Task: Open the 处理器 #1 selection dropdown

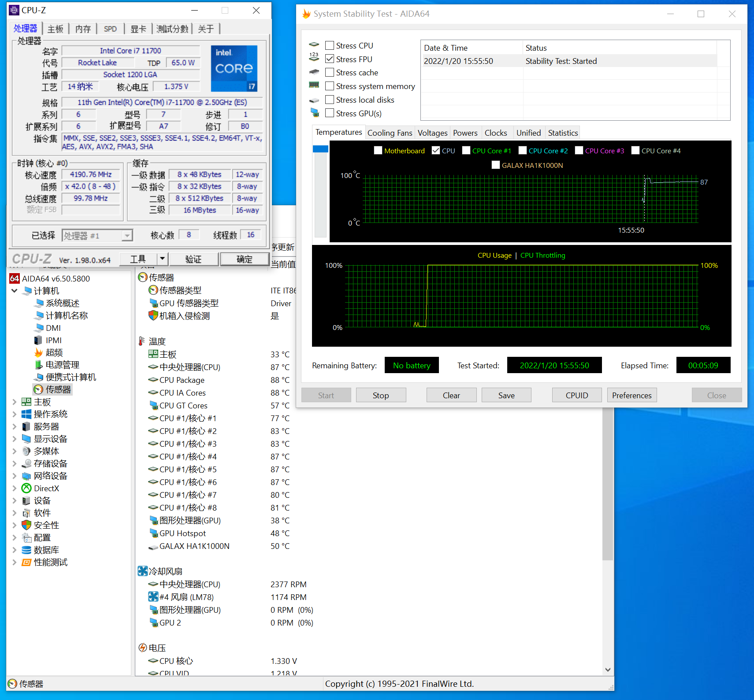Action: (x=127, y=236)
